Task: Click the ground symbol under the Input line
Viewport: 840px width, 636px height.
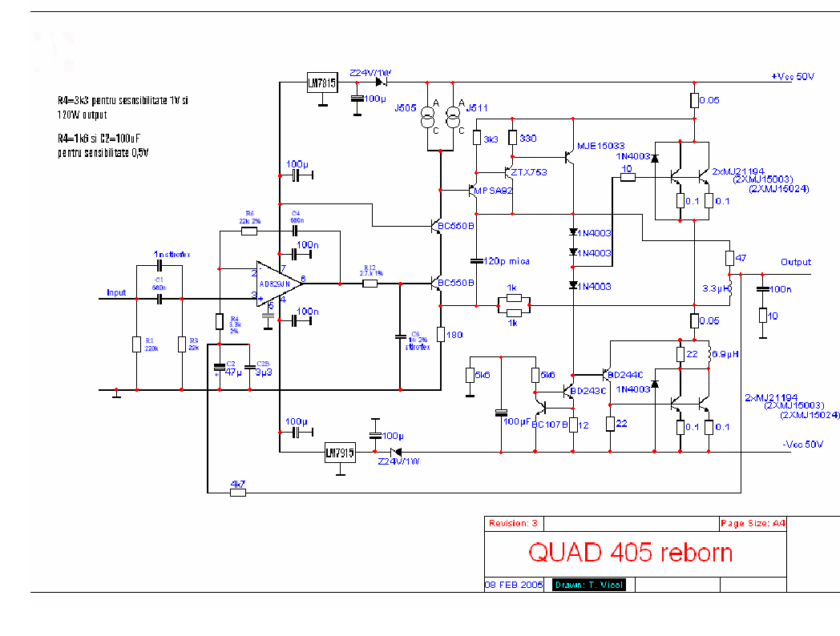Action: 116,395
